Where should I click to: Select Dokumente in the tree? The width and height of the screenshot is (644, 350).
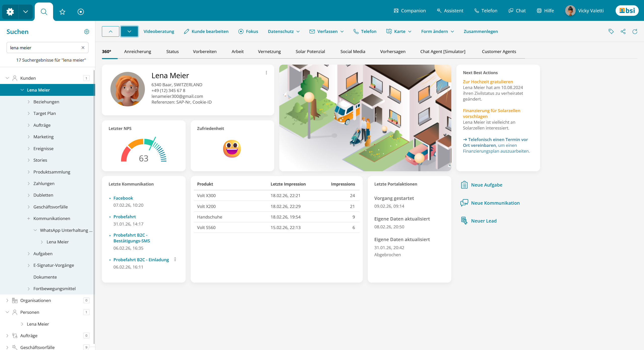click(x=45, y=277)
